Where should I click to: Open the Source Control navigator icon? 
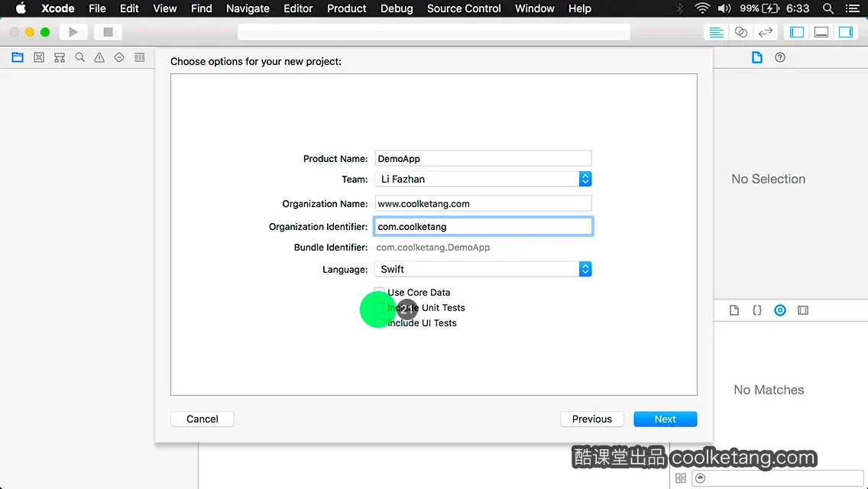click(x=39, y=57)
